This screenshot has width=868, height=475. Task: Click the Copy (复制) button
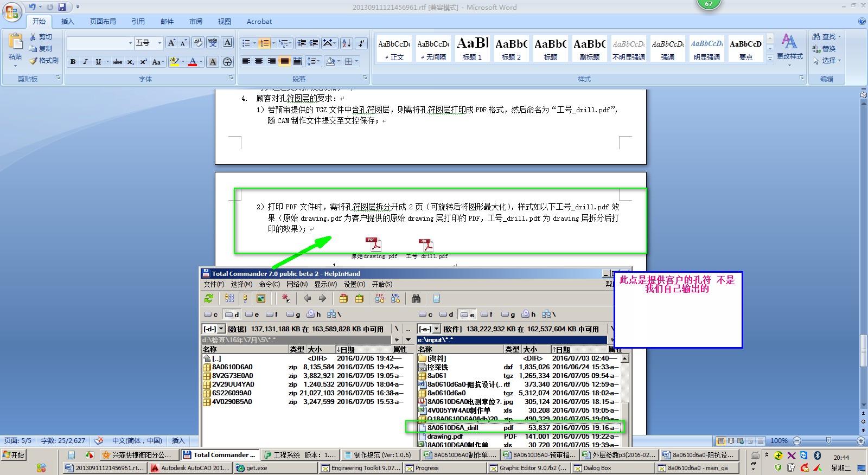41,48
